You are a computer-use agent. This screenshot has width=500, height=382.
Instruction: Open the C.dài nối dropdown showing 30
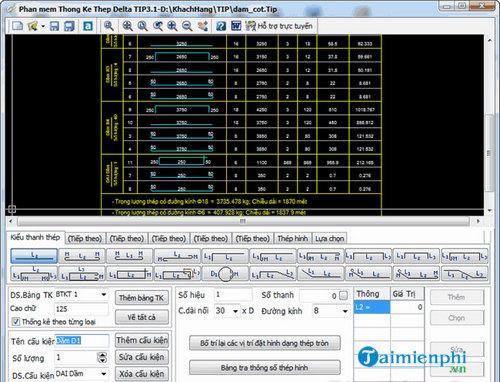(x=235, y=311)
